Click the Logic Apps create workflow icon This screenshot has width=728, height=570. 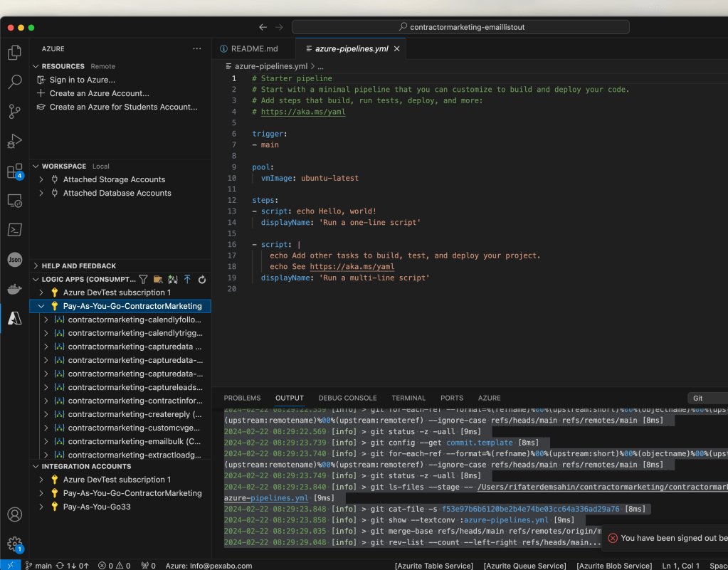(173, 280)
